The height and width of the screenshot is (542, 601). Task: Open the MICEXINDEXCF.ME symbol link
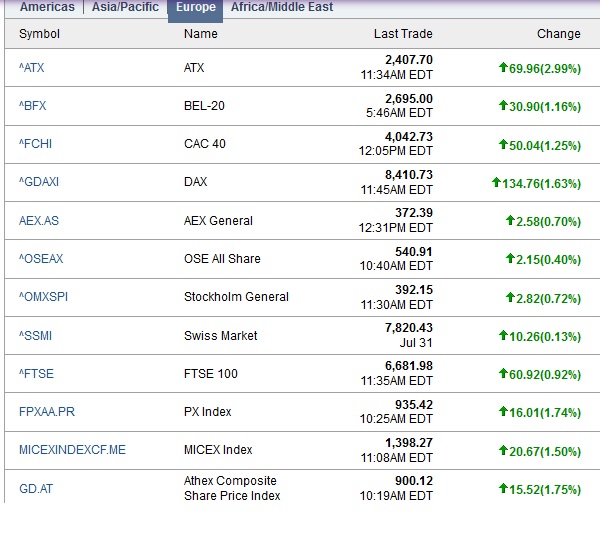(x=72, y=450)
